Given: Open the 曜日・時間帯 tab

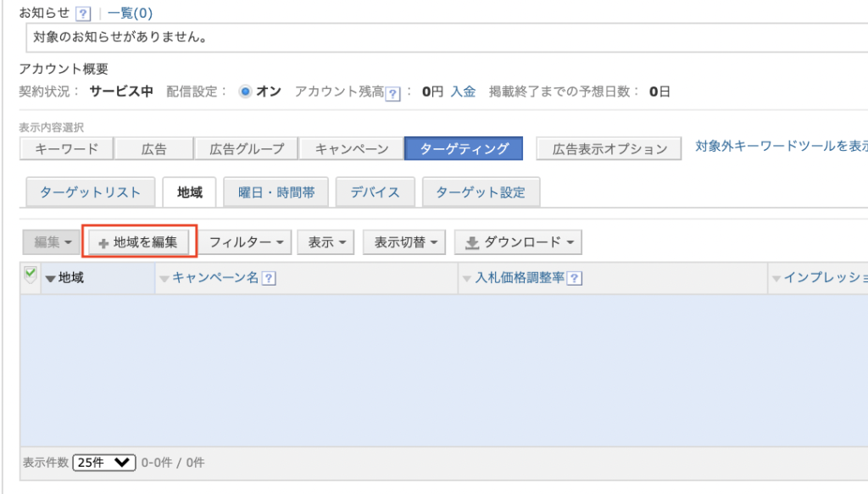Looking at the screenshot, I should tap(276, 192).
